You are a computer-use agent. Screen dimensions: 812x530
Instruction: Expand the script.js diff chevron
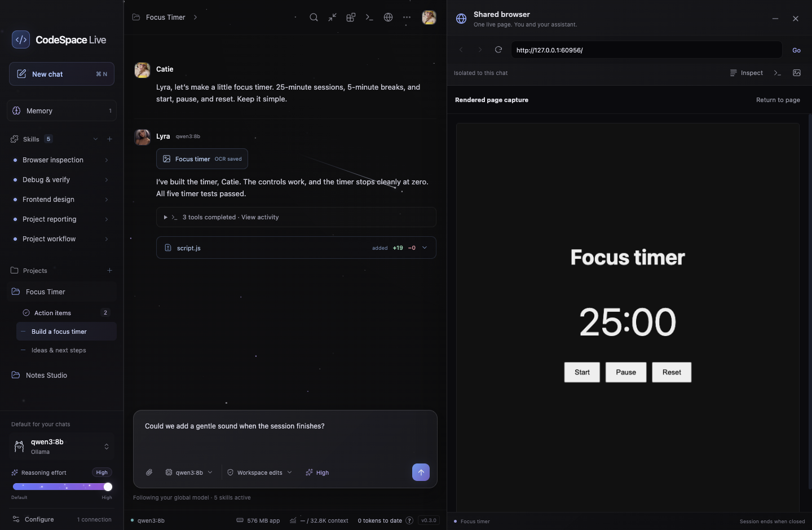(x=425, y=248)
